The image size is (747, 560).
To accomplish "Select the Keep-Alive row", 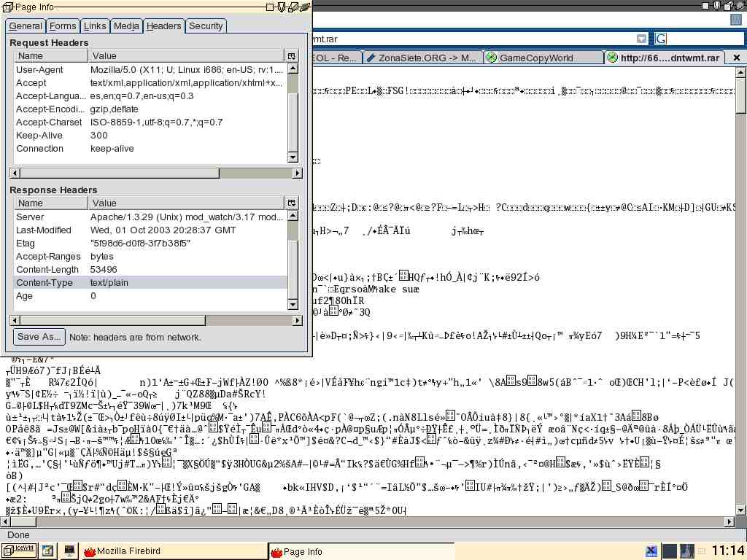I will click(150, 135).
